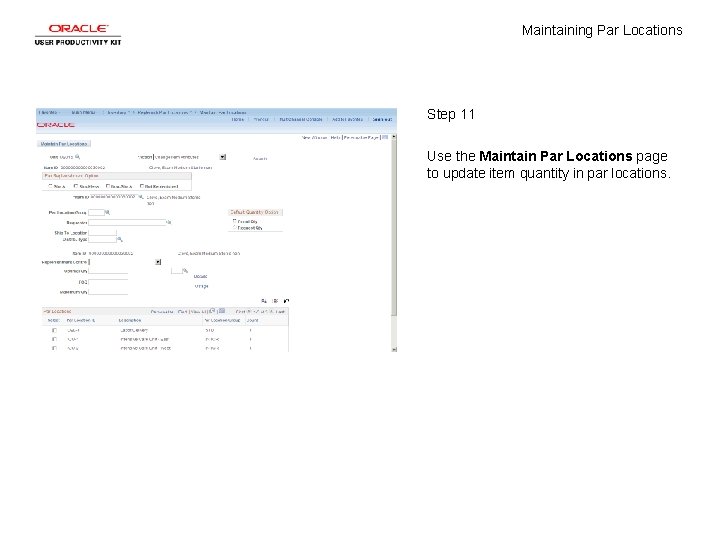Click the Search button
Image resolution: width=720 pixels, height=540 pixels.
pos(260,158)
